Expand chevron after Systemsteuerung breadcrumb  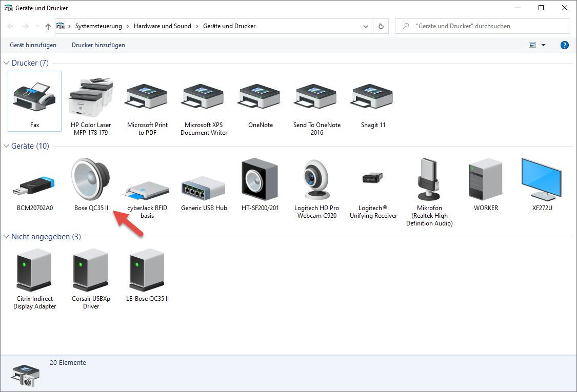click(128, 26)
